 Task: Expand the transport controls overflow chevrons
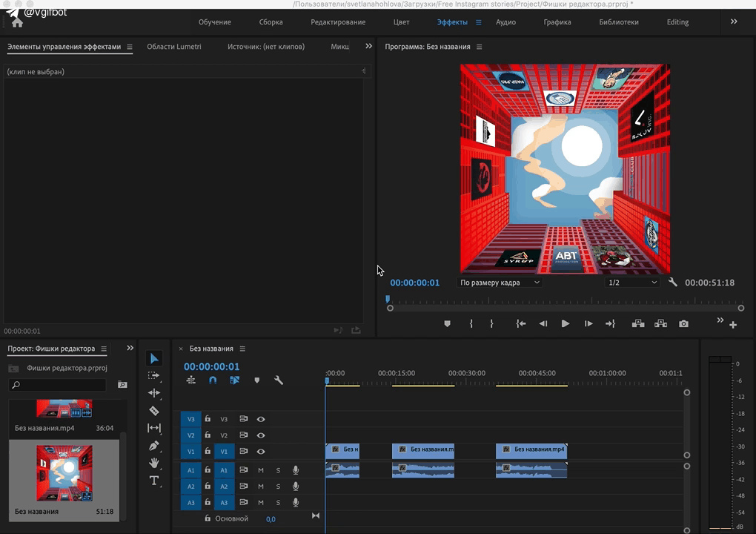pyautogui.click(x=720, y=320)
